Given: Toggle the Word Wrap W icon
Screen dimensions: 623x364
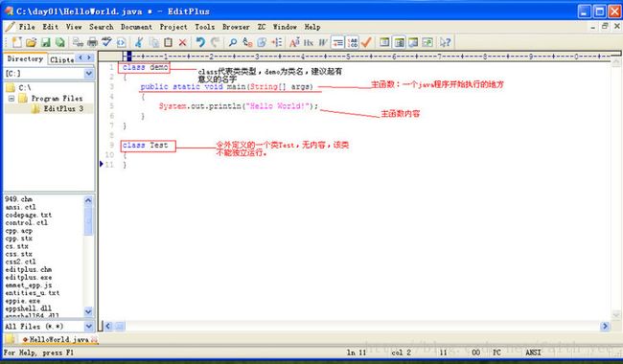Looking at the screenshot, I should pos(323,42).
